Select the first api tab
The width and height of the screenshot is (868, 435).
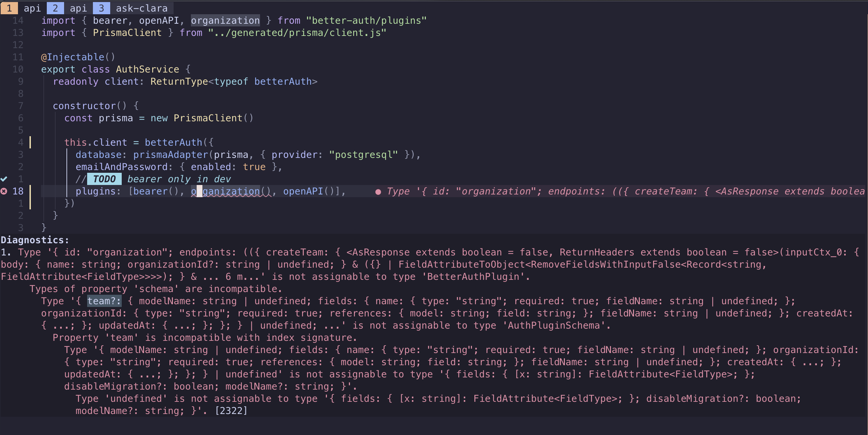tap(32, 8)
